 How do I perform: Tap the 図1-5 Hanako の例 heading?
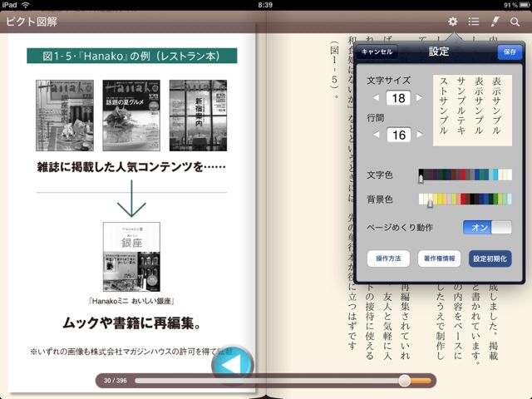pos(132,56)
